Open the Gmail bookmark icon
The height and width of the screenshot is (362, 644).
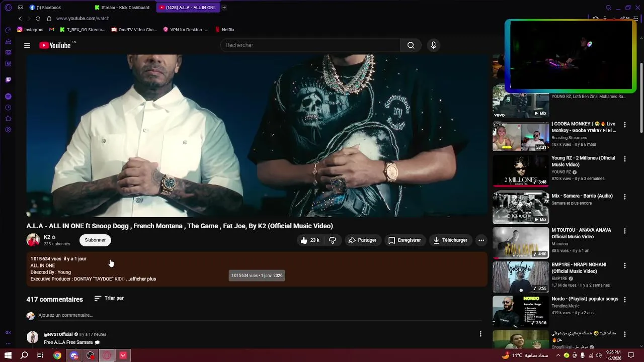(x=52, y=30)
